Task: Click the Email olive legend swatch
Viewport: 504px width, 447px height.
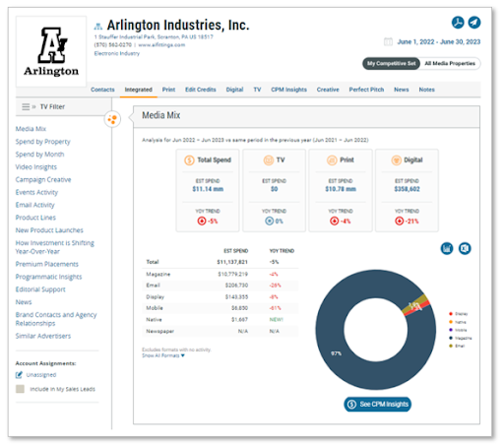Action: (x=451, y=346)
